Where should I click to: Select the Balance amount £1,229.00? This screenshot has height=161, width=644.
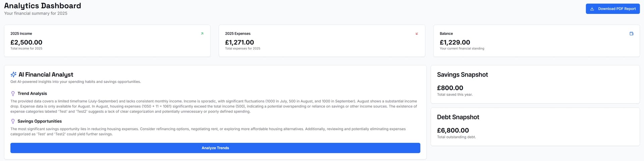point(455,42)
